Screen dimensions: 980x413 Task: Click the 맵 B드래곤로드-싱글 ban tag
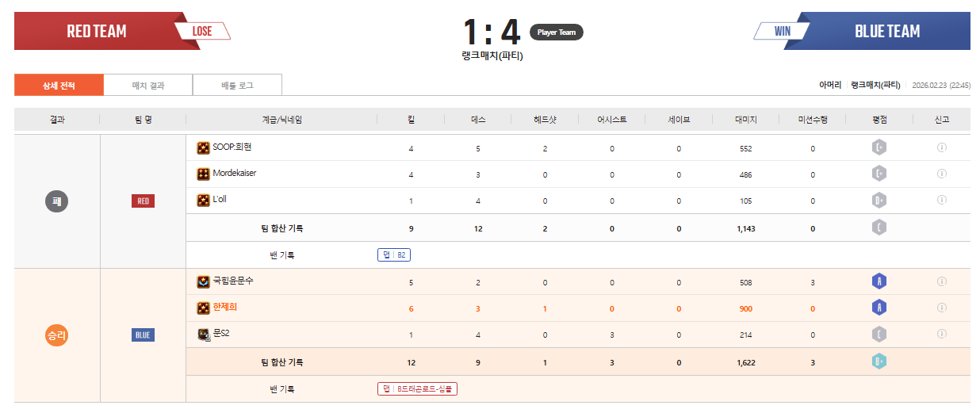tap(418, 388)
